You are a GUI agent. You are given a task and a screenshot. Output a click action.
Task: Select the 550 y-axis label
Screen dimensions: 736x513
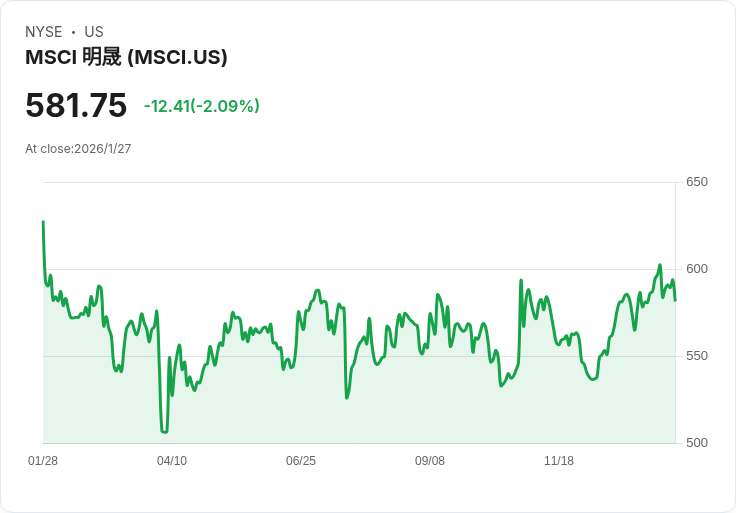coord(696,356)
